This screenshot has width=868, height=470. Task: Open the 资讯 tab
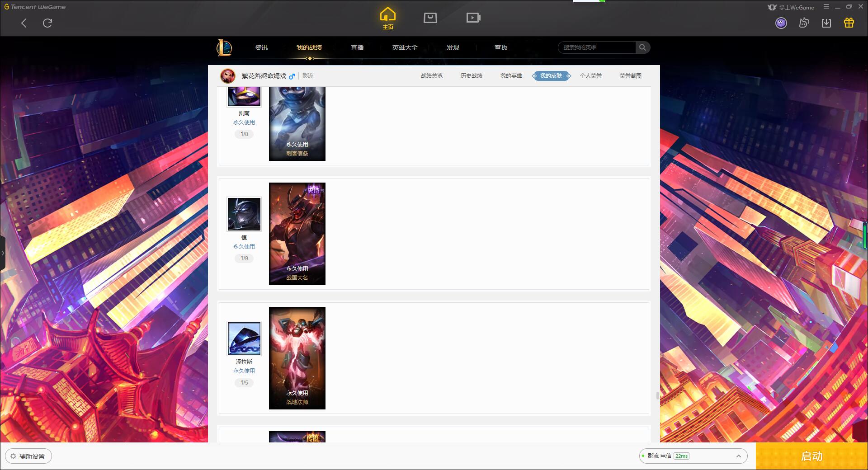tap(261, 47)
